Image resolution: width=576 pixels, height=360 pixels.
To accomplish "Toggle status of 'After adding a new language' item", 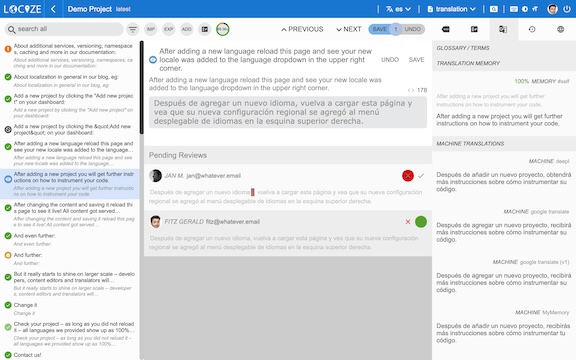I will tap(8, 147).
